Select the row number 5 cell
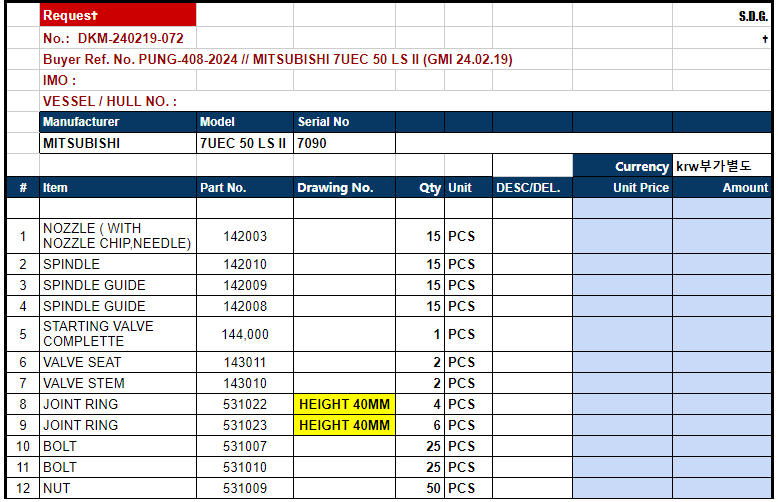The image size is (778, 502). pyautogui.click(x=23, y=334)
